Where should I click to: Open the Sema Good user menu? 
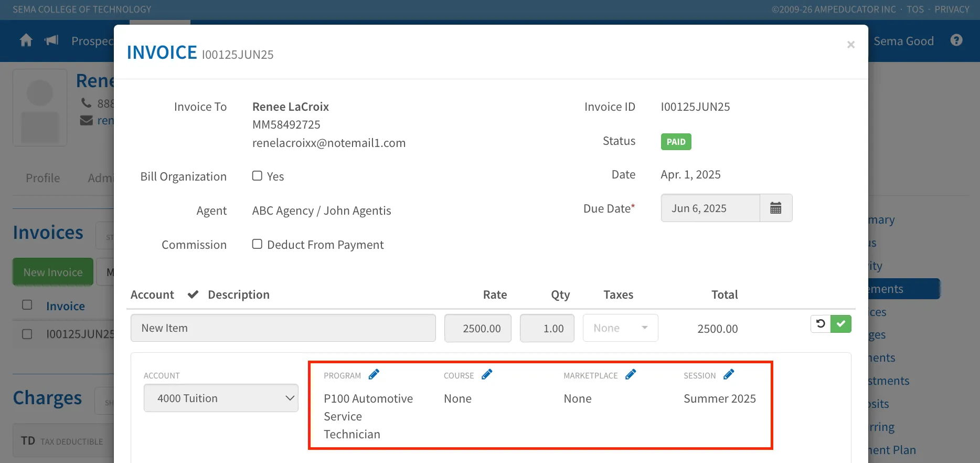tap(903, 41)
